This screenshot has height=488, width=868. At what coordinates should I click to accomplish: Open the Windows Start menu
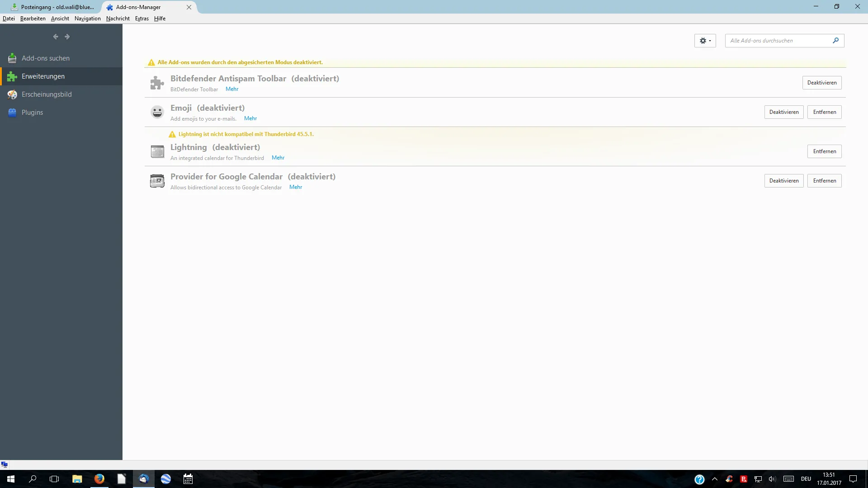(x=11, y=479)
